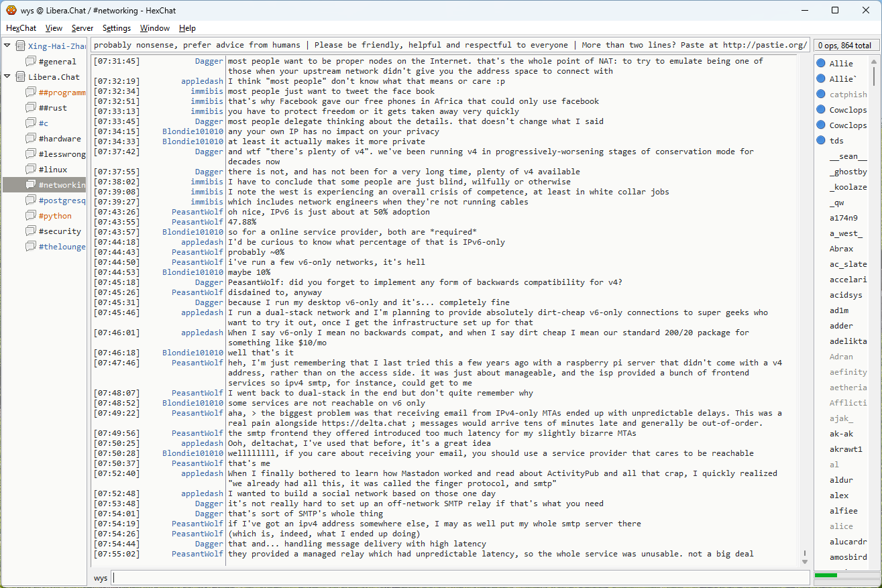
Task: Click the Libera.Chat server icon
Action: [x=21, y=76]
